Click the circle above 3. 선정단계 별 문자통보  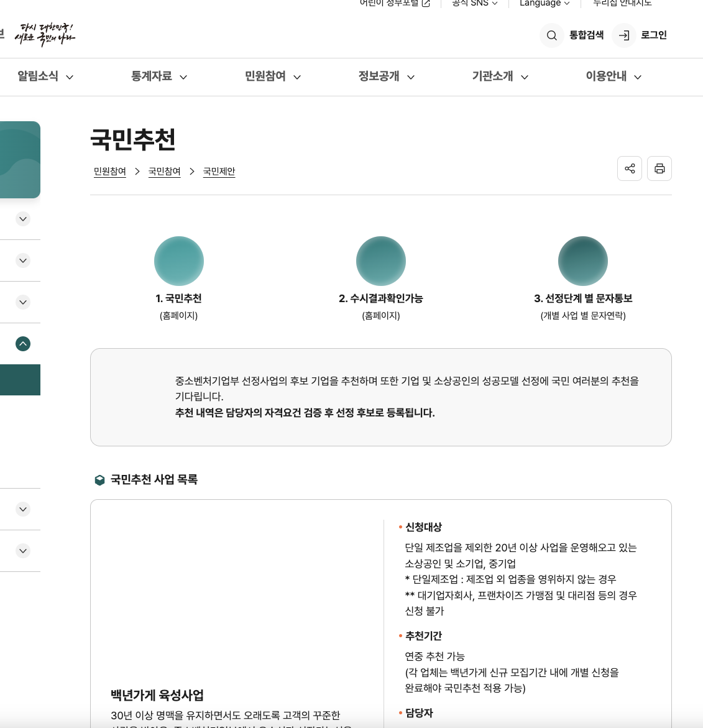[x=582, y=261]
